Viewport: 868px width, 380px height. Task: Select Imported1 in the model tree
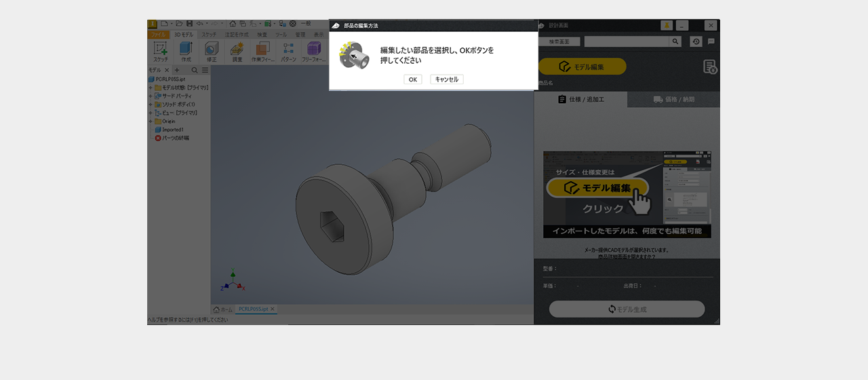(172, 130)
